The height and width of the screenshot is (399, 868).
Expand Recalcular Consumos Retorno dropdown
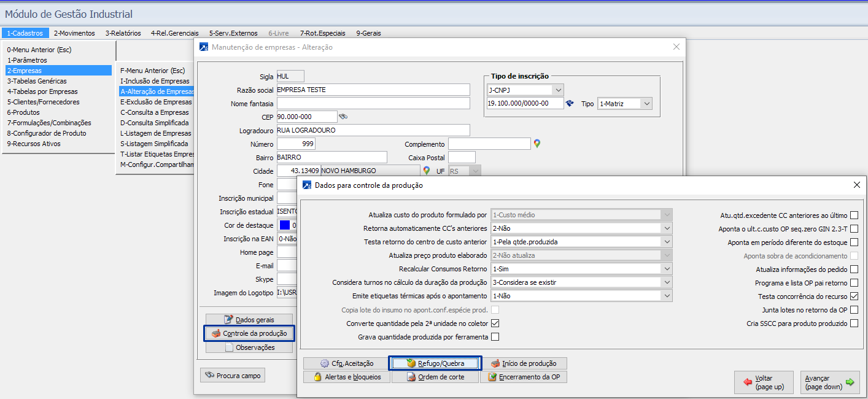667,269
